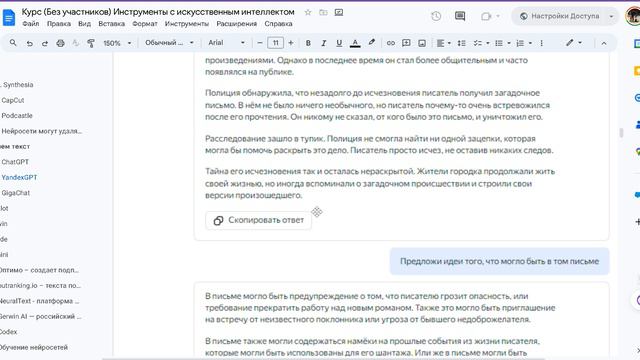This screenshot has width=640, height=360.
Task: Jump to Обучение нейросетей outline entry
Action: 34,348
